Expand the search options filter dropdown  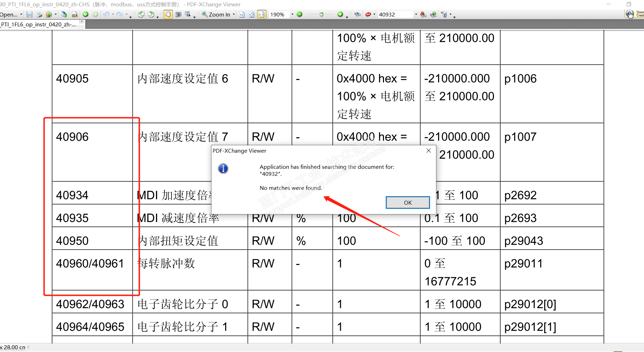[450, 14]
